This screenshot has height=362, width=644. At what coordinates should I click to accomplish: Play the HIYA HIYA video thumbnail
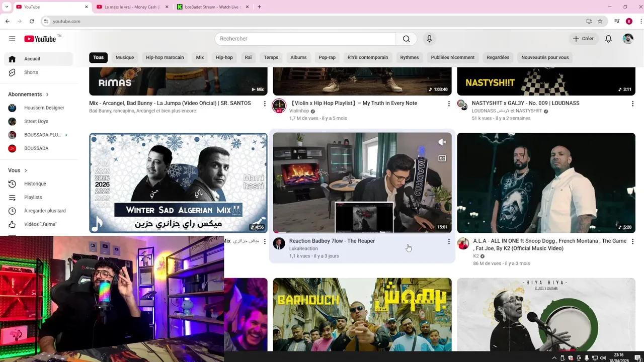(x=546, y=315)
